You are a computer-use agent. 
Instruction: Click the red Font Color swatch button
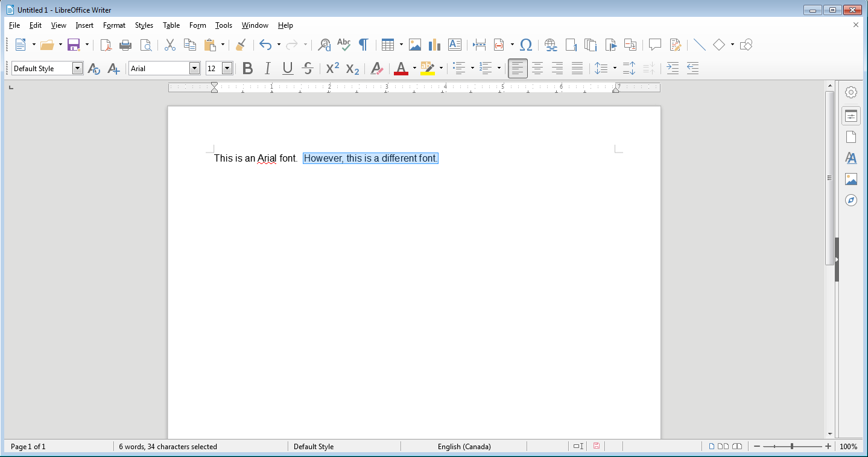[401, 69]
